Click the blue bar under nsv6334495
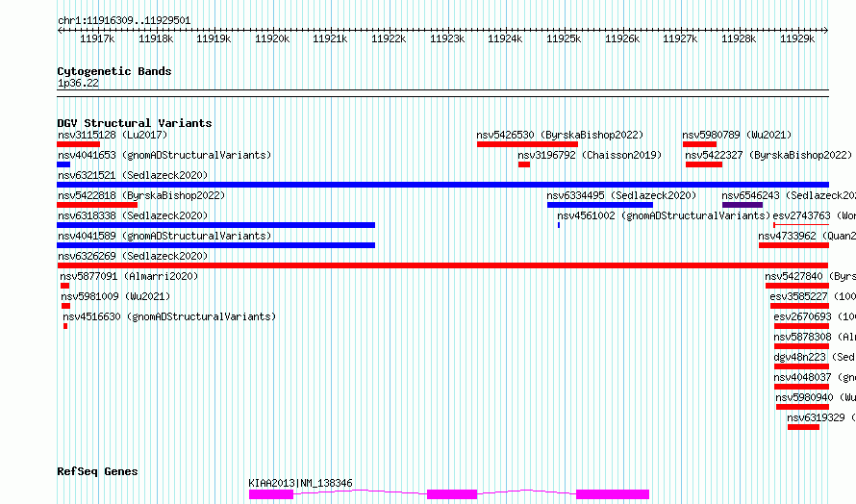The height and width of the screenshot is (504, 856). coord(600,205)
